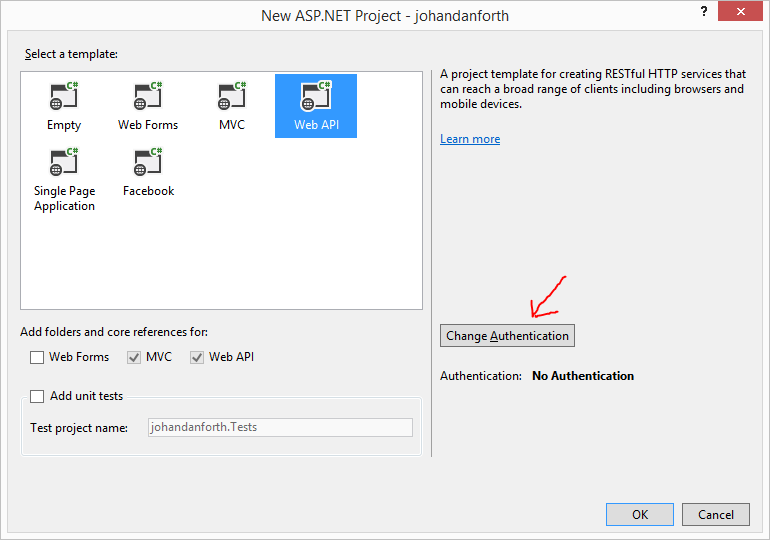The width and height of the screenshot is (770, 540).
Task: Click the No Authentication status text
Action: (x=583, y=376)
